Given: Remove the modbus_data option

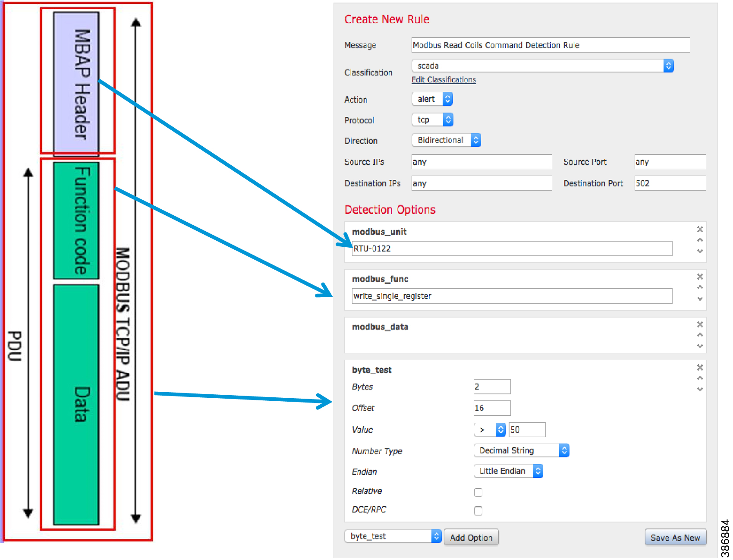Looking at the screenshot, I should click(700, 324).
